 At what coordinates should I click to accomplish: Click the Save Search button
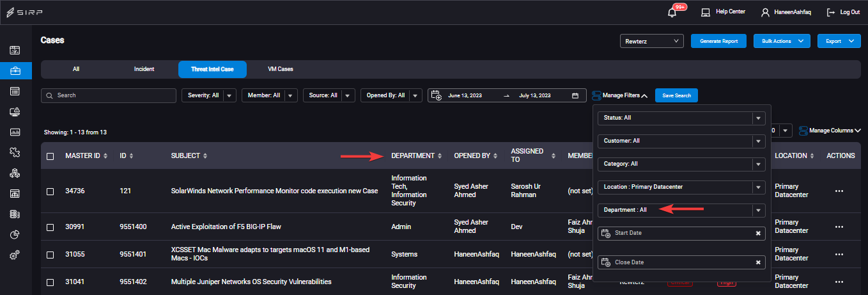click(676, 95)
